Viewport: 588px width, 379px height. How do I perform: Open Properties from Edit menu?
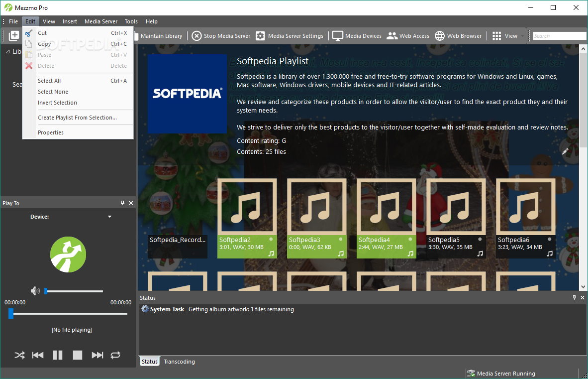pos(78,132)
